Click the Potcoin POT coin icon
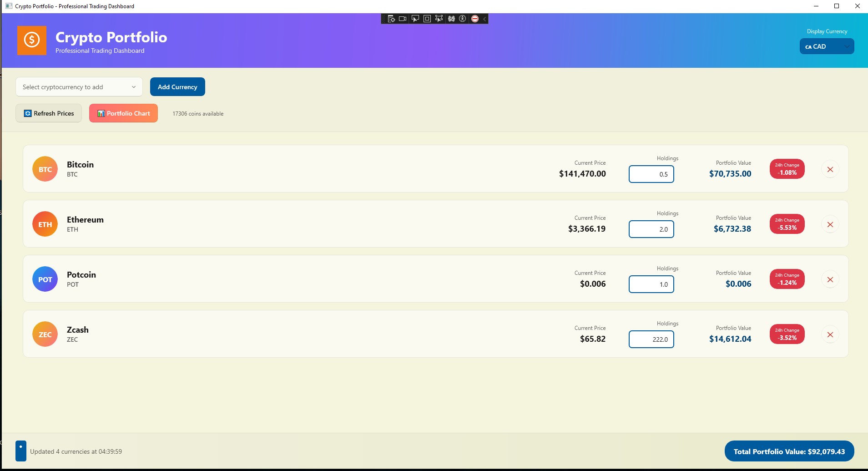The height and width of the screenshot is (471, 868). (45, 279)
